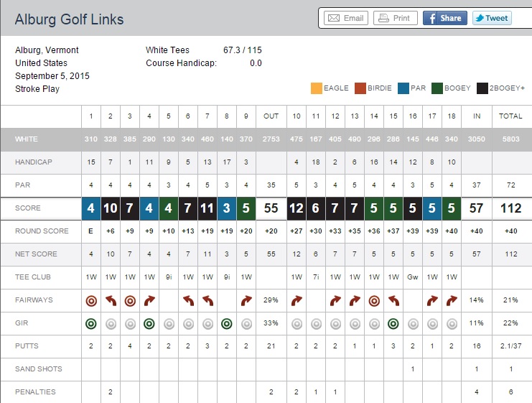Click the Alburg Golf Links title
The image size is (532, 403).
coord(69,19)
